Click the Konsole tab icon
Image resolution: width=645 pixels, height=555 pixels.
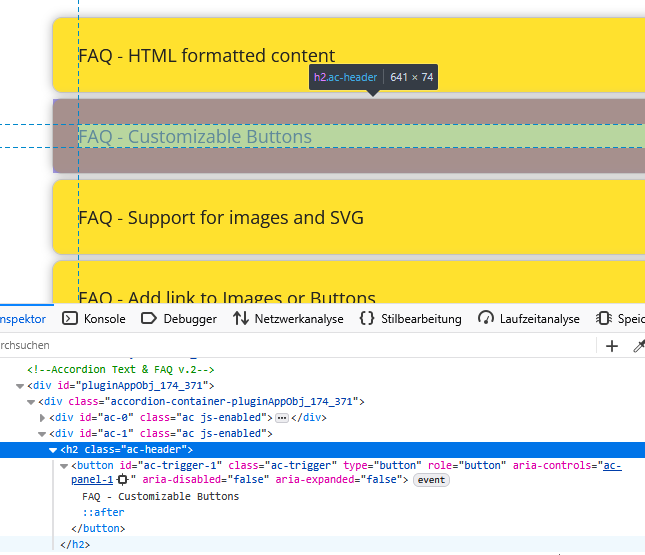pyautogui.click(x=70, y=319)
